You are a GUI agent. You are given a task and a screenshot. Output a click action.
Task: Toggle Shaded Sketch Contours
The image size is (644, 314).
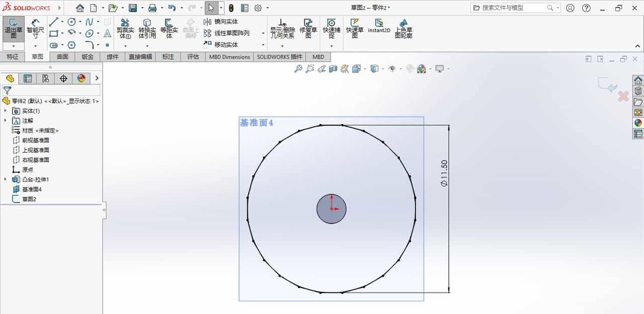[404, 29]
